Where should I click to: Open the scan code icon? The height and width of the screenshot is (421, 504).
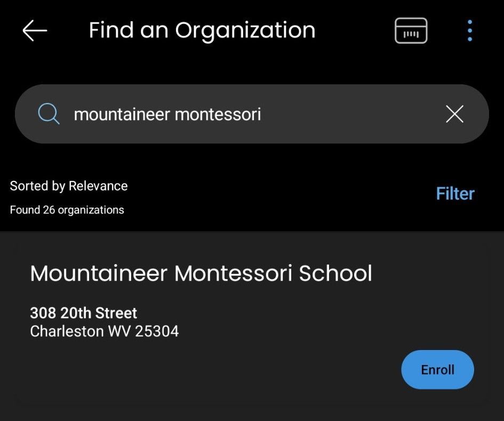tap(411, 30)
